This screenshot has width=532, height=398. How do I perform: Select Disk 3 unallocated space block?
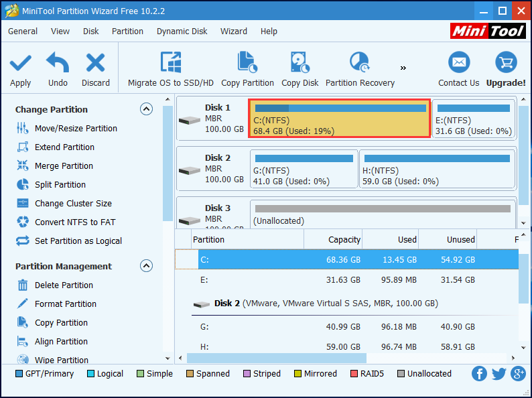click(x=383, y=214)
